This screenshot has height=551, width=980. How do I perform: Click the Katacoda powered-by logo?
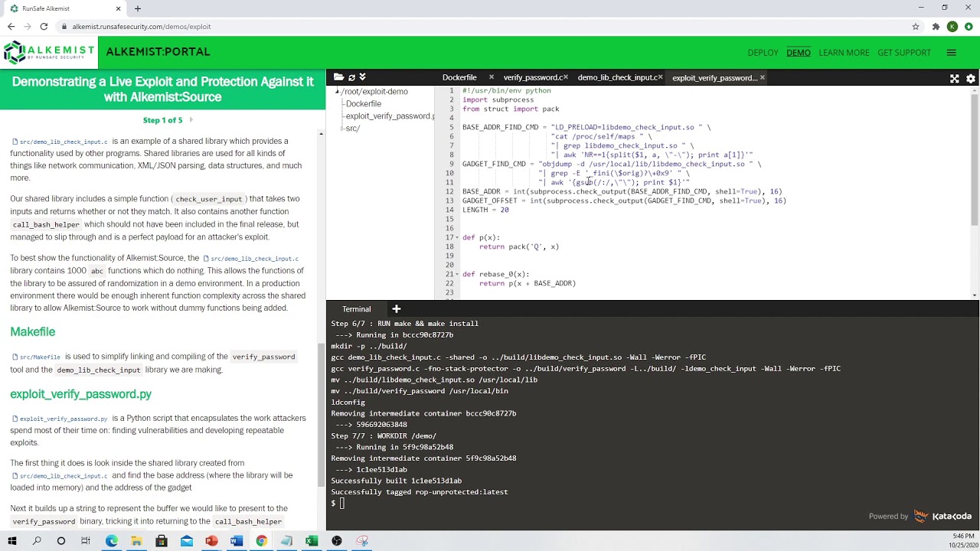click(x=942, y=517)
